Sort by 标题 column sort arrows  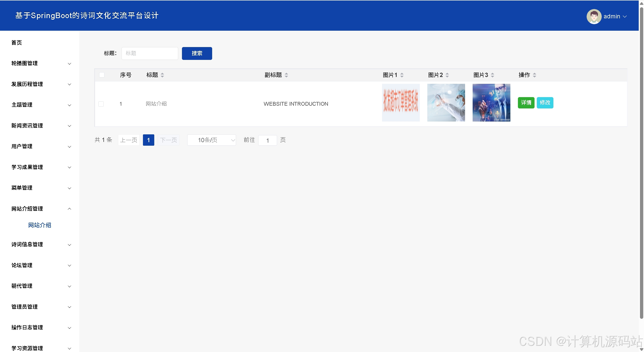pyautogui.click(x=162, y=75)
